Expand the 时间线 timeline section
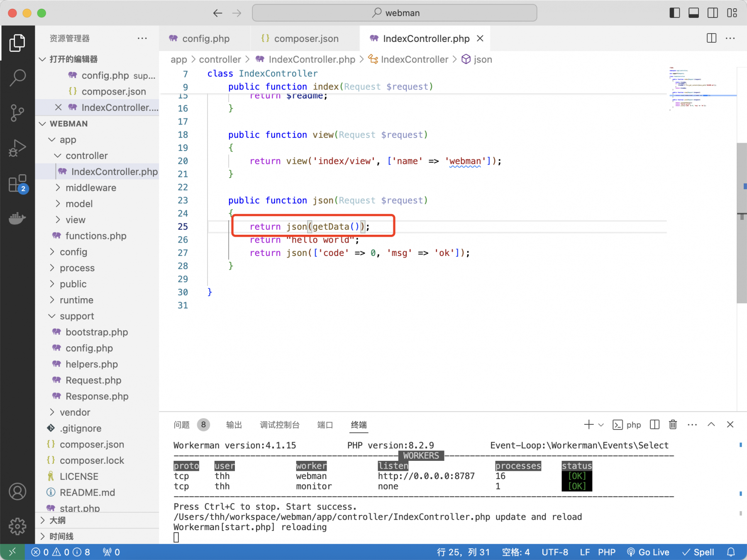The height and width of the screenshot is (560, 747). click(x=97, y=536)
